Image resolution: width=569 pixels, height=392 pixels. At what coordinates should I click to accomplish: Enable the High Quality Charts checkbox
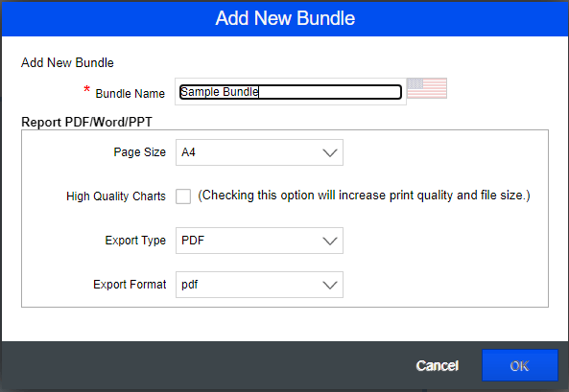tap(183, 196)
